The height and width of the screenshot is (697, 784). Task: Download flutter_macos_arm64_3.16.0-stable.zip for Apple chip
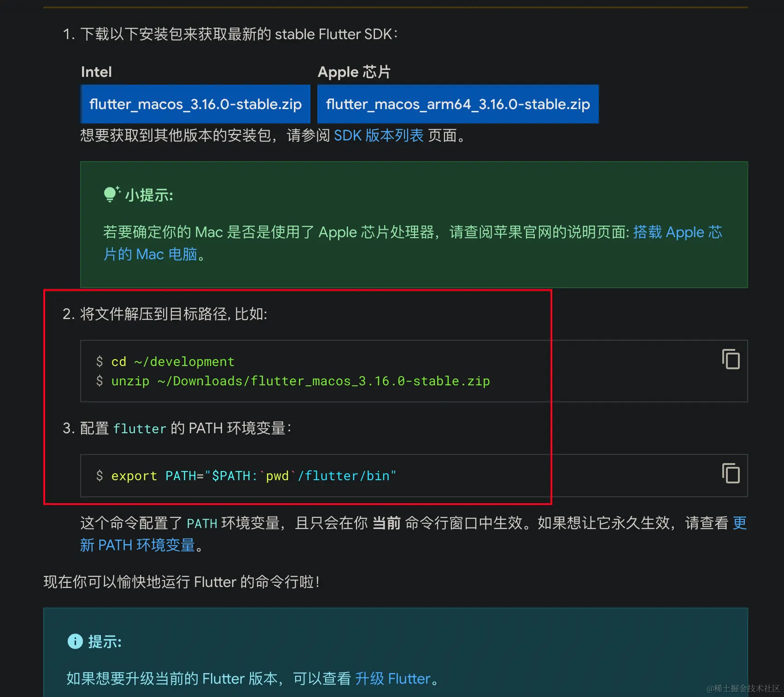[458, 104]
